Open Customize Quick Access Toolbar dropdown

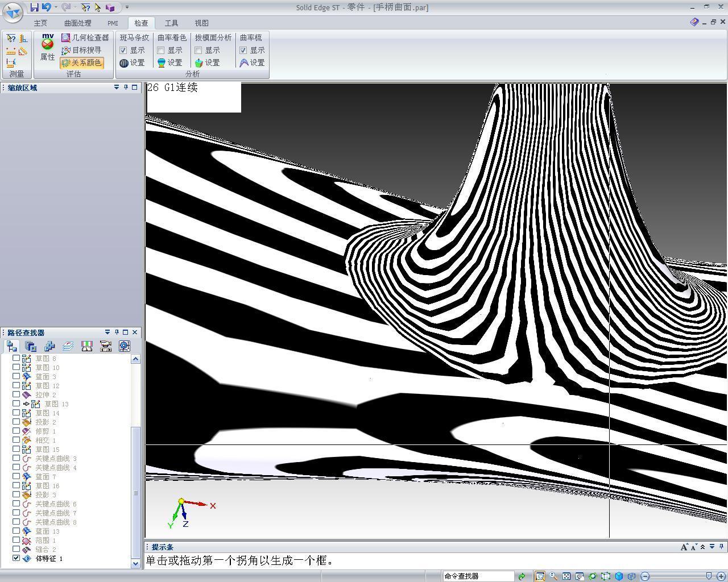[x=127, y=7]
